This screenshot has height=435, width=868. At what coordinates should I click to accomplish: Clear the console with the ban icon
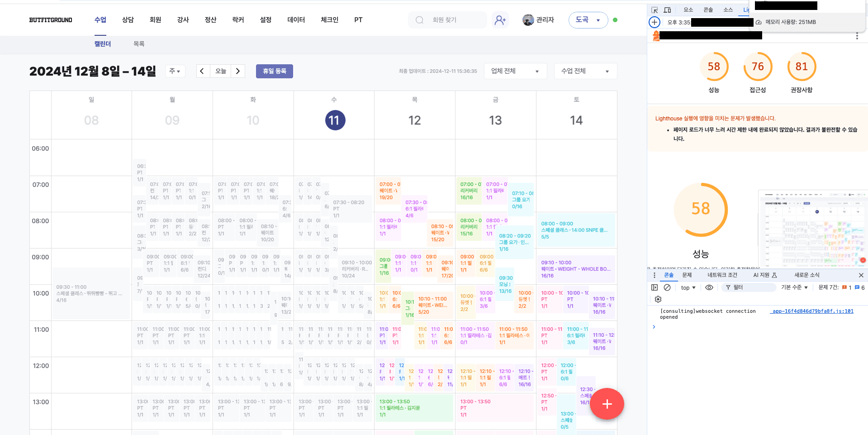667,287
